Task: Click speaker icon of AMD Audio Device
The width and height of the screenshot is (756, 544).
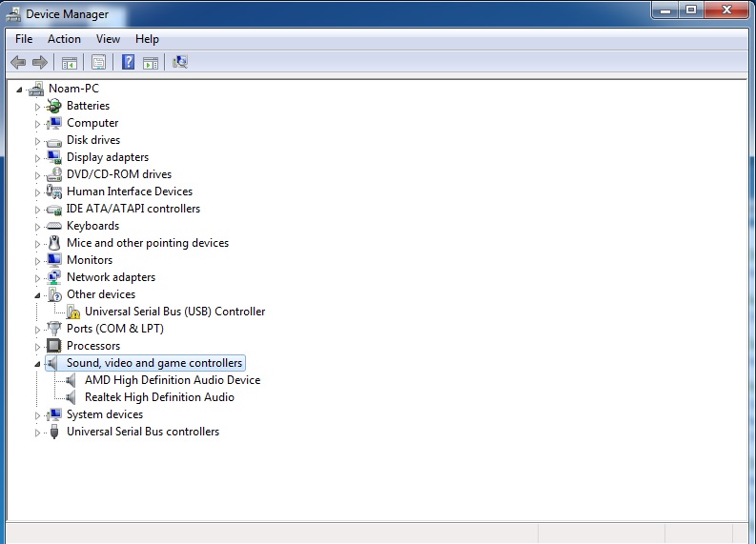Action: coord(72,380)
